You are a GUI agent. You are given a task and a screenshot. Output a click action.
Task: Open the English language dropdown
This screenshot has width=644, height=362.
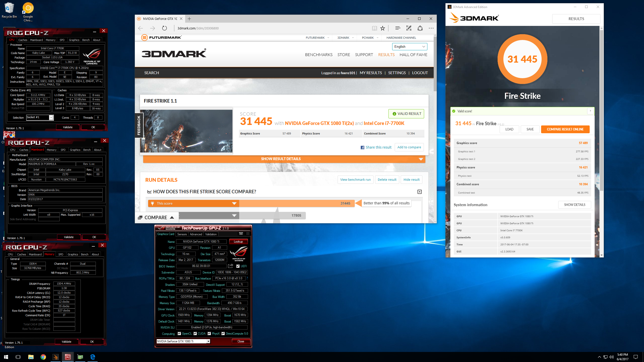pyautogui.click(x=410, y=47)
